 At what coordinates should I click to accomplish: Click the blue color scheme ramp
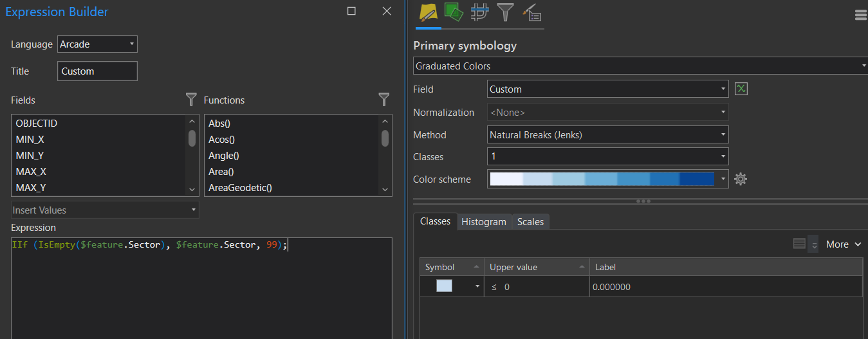click(602, 179)
